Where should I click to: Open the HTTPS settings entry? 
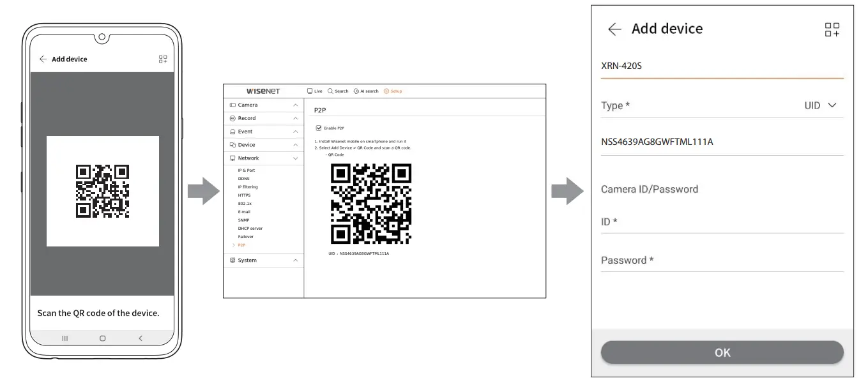pos(245,195)
